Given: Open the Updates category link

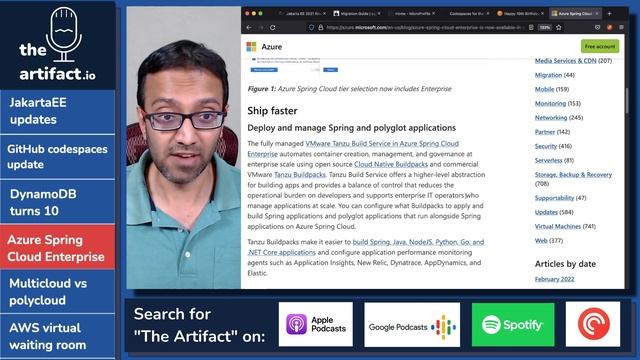Looking at the screenshot, I should click(x=546, y=212).
